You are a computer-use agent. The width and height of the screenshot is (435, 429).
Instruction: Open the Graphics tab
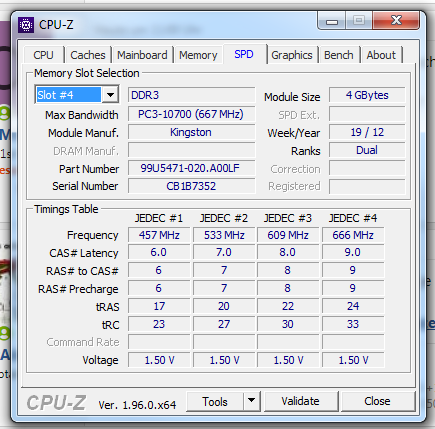292,55
